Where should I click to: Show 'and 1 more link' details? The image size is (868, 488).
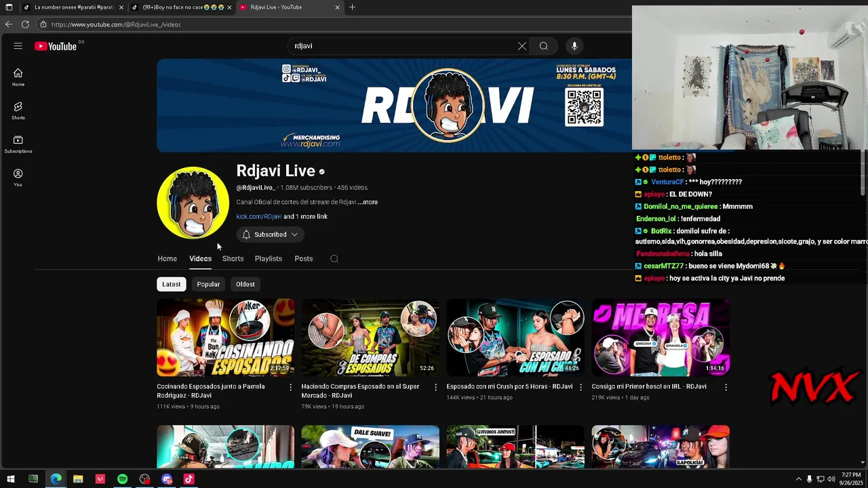tap(305, 217)
